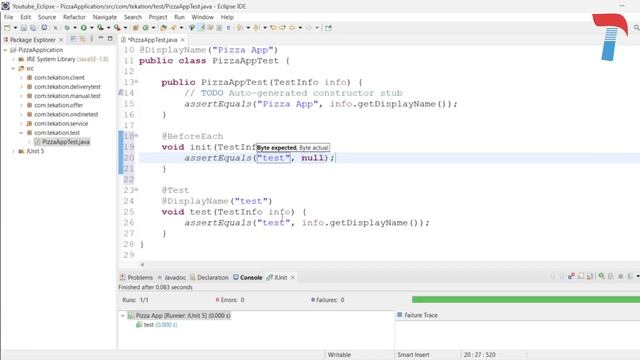Click the Pin Editor icon at toolbar end
This screenshot has height=360, width=640.
click(x=328, y=28)
